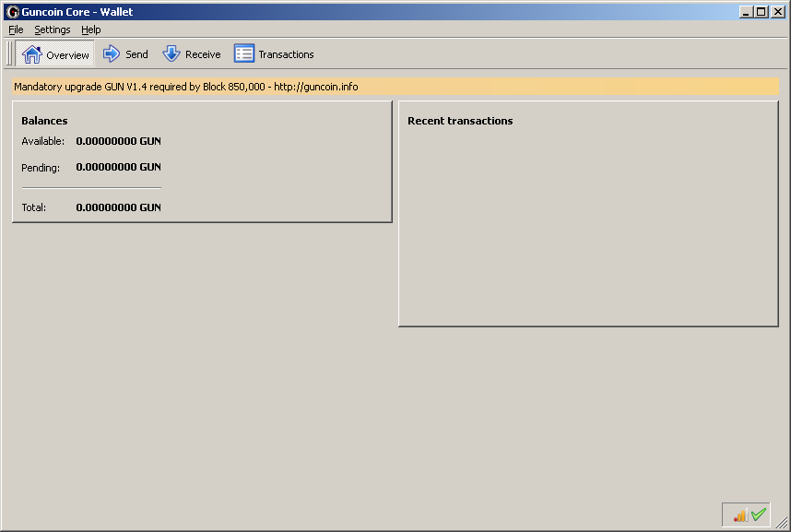Minimize the Guncoin Core window
This screenshot has height=532, width=791.
(x=746, y=12)
